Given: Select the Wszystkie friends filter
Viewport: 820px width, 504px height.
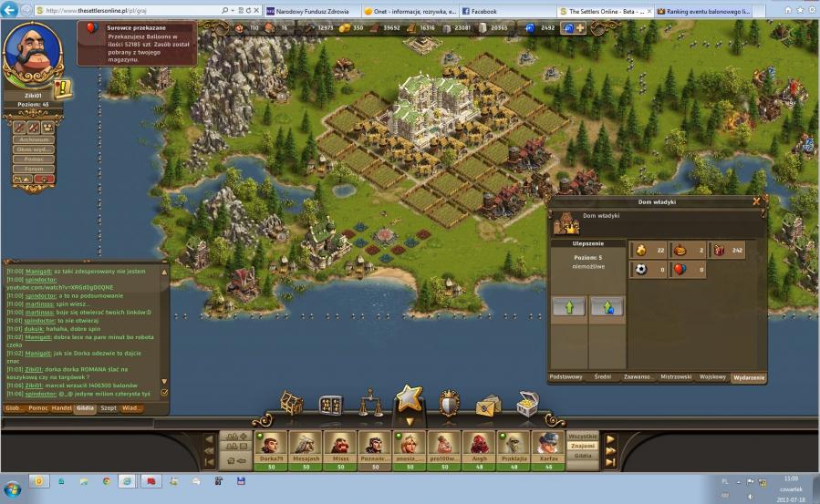Looking at the screenshot, I should click(x=583, y=437).
